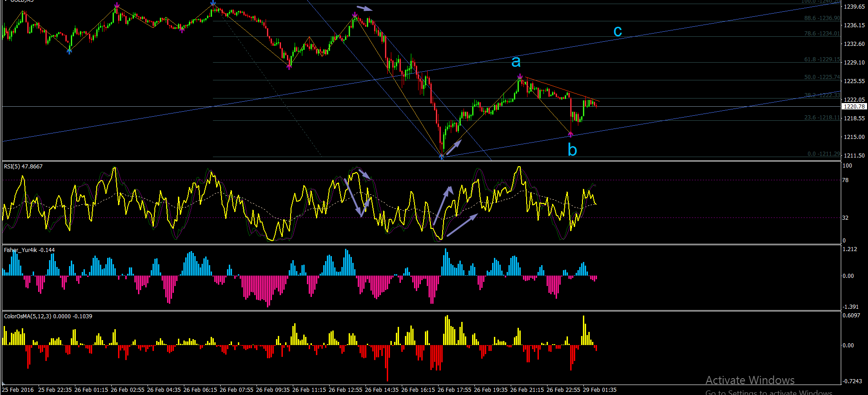Select the 26 Feb 16:15 time label
The height and width of the screenshot is (395, 868).
[x=418, y=390]
